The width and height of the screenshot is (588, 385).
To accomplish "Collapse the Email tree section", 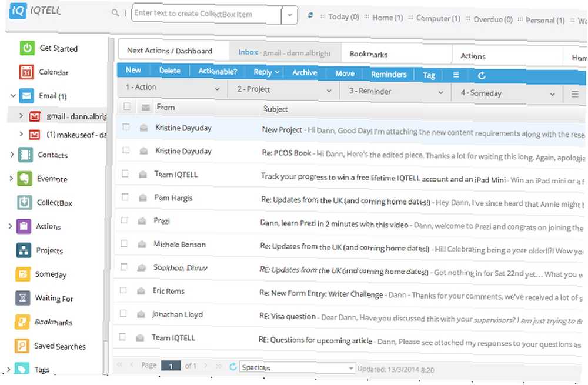I will point(13,95).
